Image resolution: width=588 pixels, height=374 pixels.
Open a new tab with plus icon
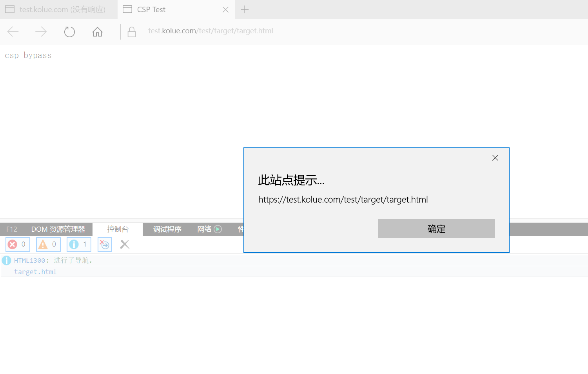[x=245, y=9]
